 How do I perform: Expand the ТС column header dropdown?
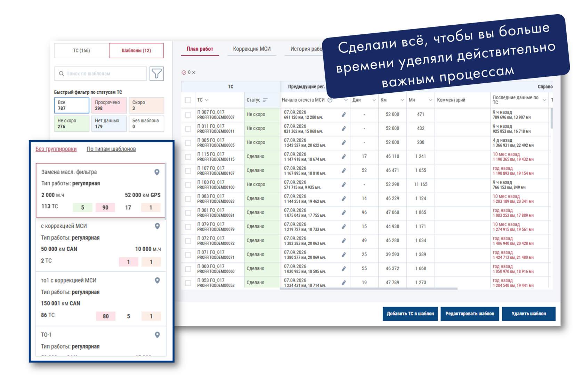(207, 100)
